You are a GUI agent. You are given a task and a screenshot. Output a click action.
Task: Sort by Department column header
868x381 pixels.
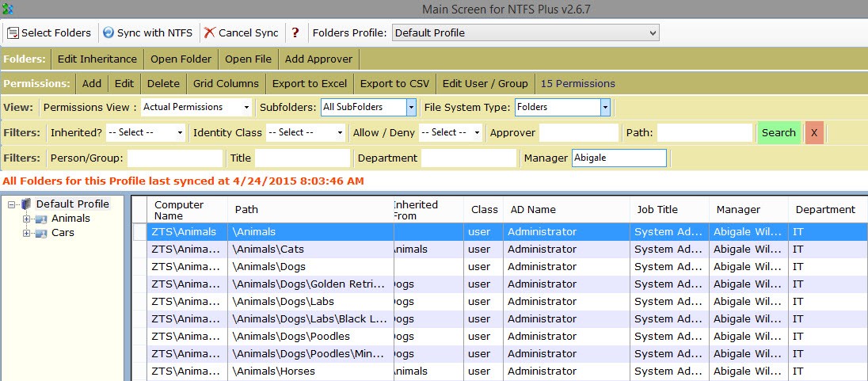point(828,210)
